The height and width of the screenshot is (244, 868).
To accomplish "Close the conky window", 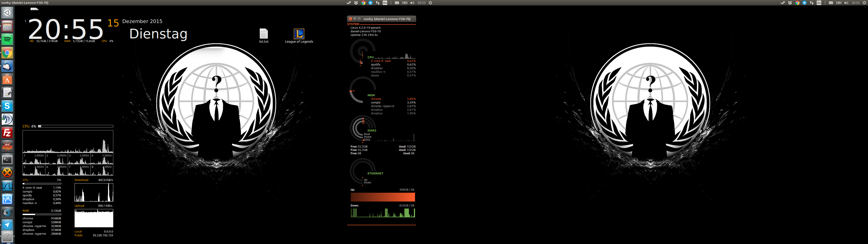I will (350, 19).
